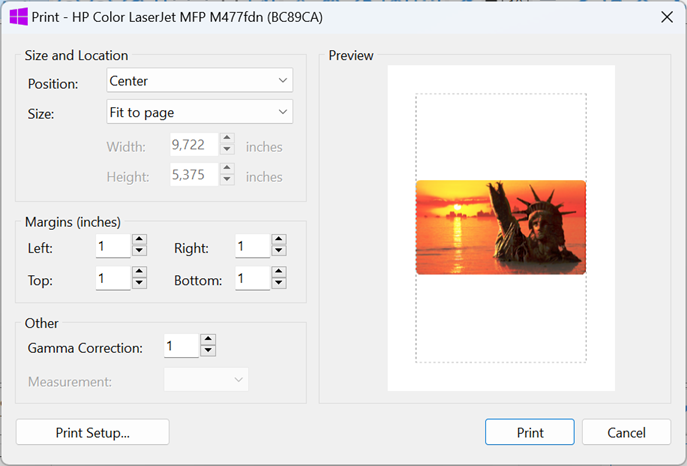This screenshot has width=687, height=466.
Task: Lower Gamma Correction with down arrow
Action: click(208, 350)
